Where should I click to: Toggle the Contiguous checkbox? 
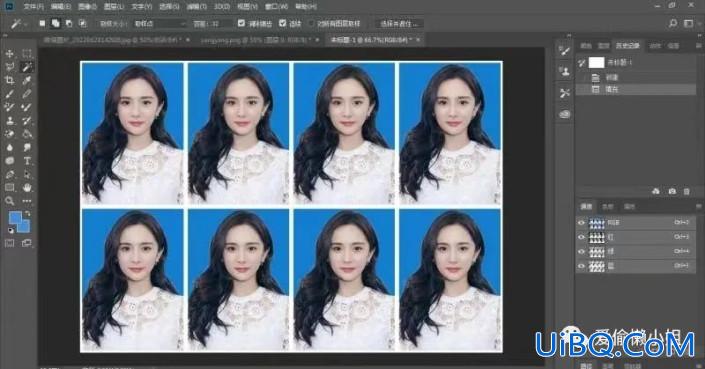coord(282,23)
